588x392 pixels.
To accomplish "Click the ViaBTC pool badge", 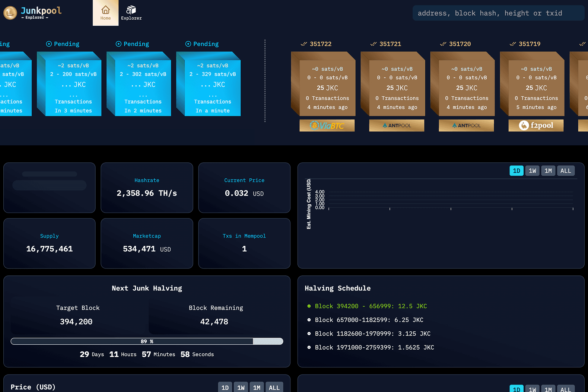I will pyautogui.click(x=327, y=125).
